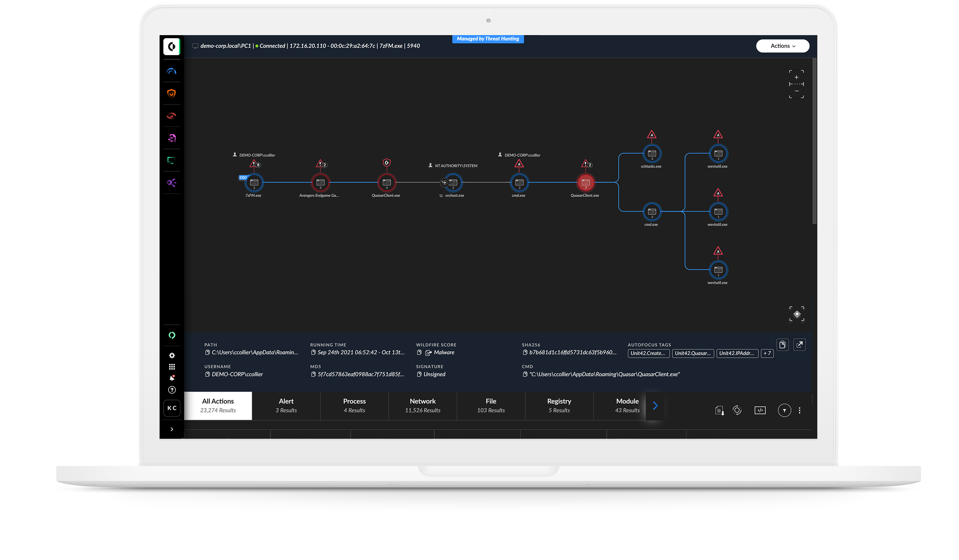Viewport: 959px width, 560px height.
Task: Expand the left sidebar with bottom arrow
Action: [x=172, y=430]
